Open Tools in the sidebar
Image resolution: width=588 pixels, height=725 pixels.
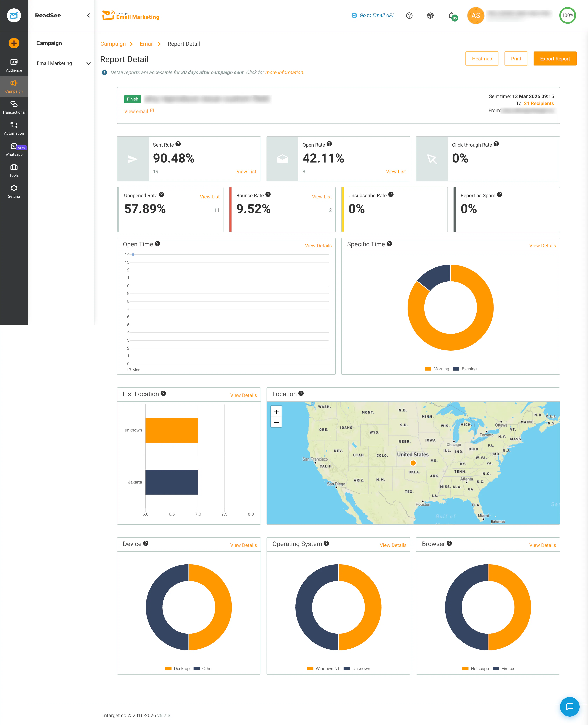14,171
